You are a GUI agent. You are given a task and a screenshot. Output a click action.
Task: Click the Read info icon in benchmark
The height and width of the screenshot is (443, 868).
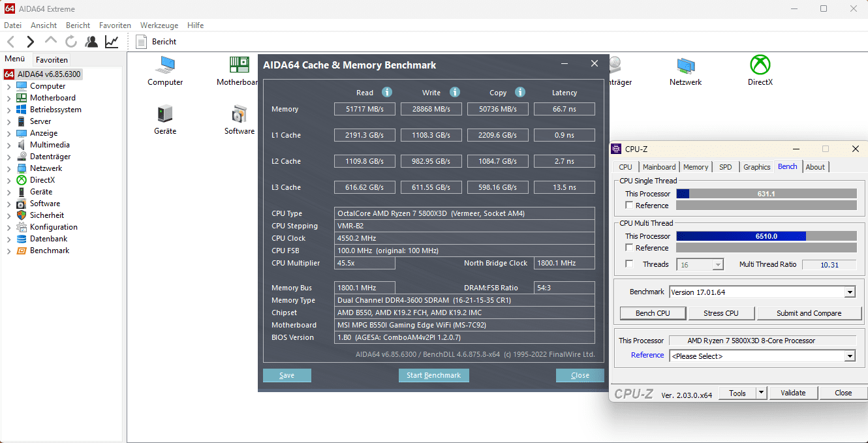tap(387, 92)
